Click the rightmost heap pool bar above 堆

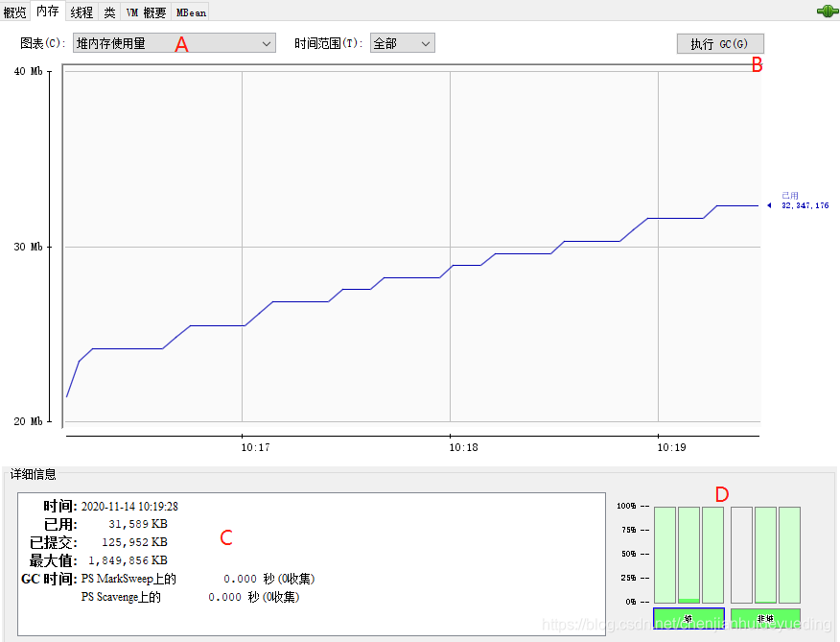pyautogui.click(x=713, y=555)
